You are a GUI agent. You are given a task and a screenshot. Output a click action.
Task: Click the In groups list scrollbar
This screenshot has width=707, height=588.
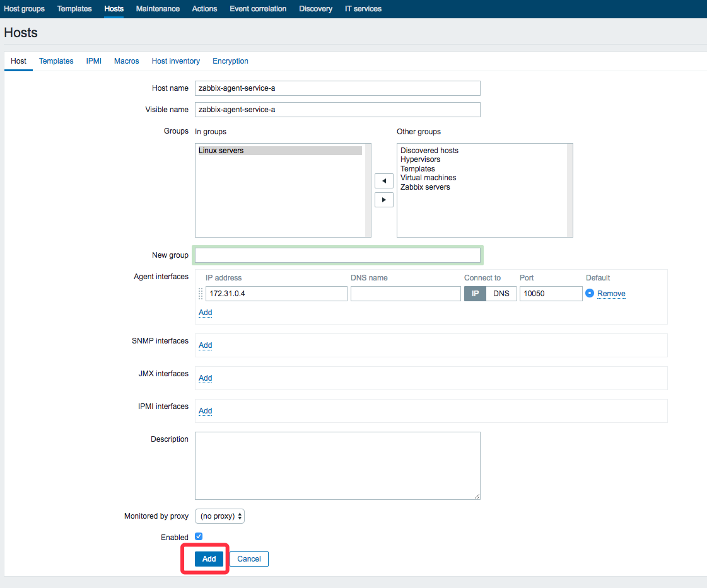[368, 190]
